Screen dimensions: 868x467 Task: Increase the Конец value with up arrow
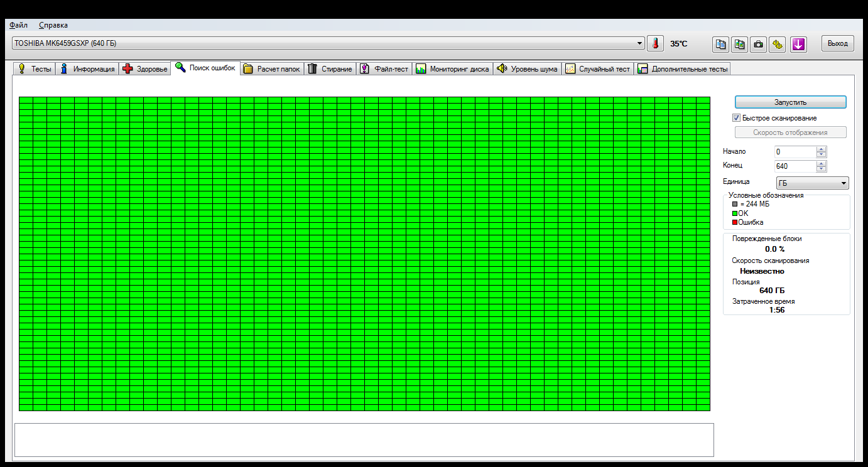pyautogui.click(x=822, y=164)
